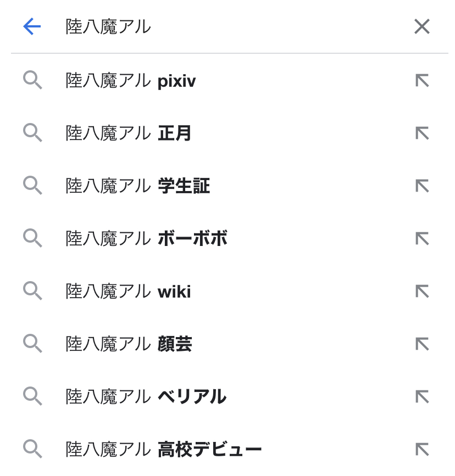Choose the 陸八魔アル ベリアル suggestion
This screenshot has height=476, width=455.
click(146, 396)
